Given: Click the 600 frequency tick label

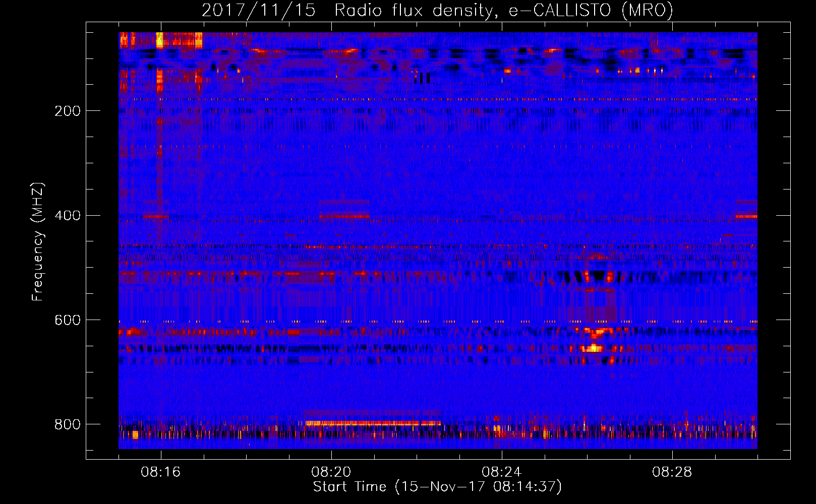Looking at the screenshot, I should (x=68, y=320).
